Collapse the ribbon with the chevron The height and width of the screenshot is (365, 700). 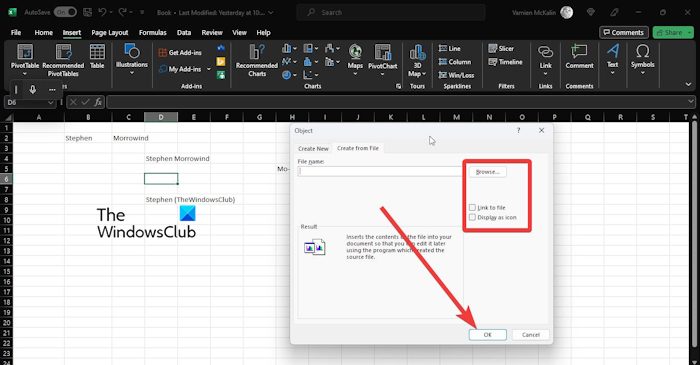(688, 84)
